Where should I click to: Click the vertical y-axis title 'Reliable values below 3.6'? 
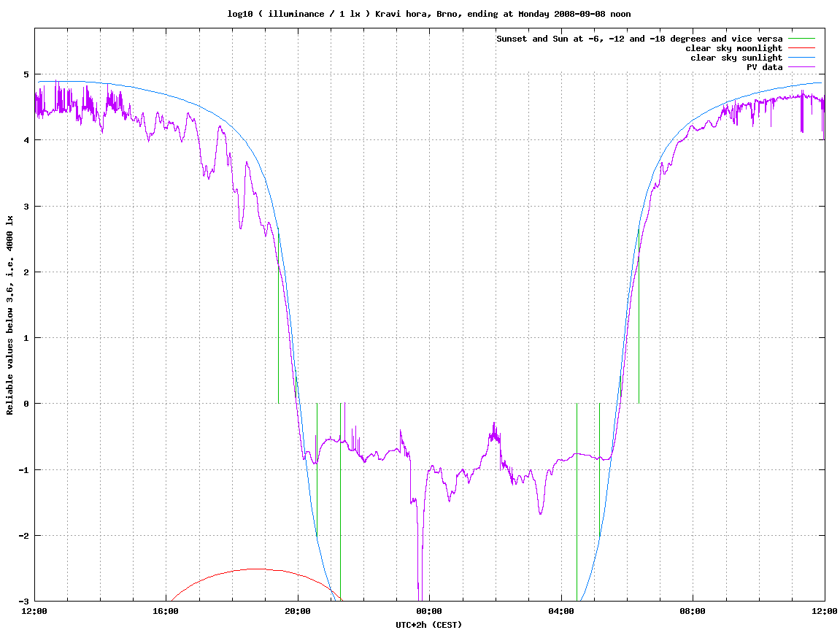(x=9, y=315)
